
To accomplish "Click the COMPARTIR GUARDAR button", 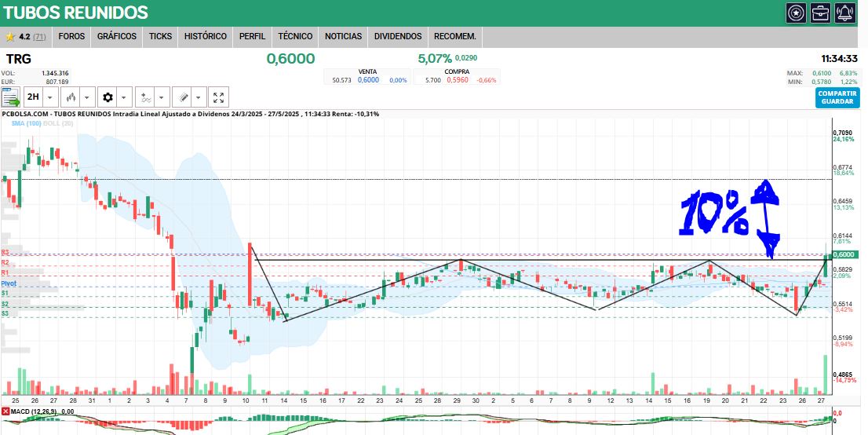I will point(837,97).
